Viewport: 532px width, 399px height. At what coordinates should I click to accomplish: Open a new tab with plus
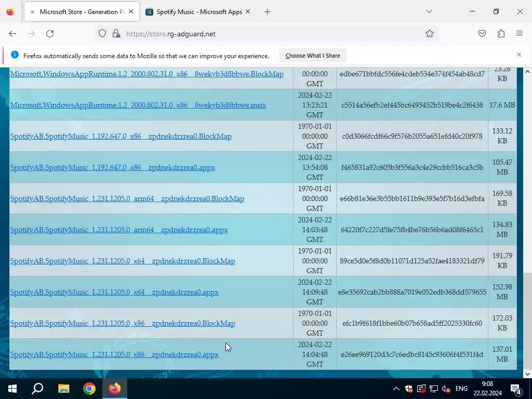[268, 12]
